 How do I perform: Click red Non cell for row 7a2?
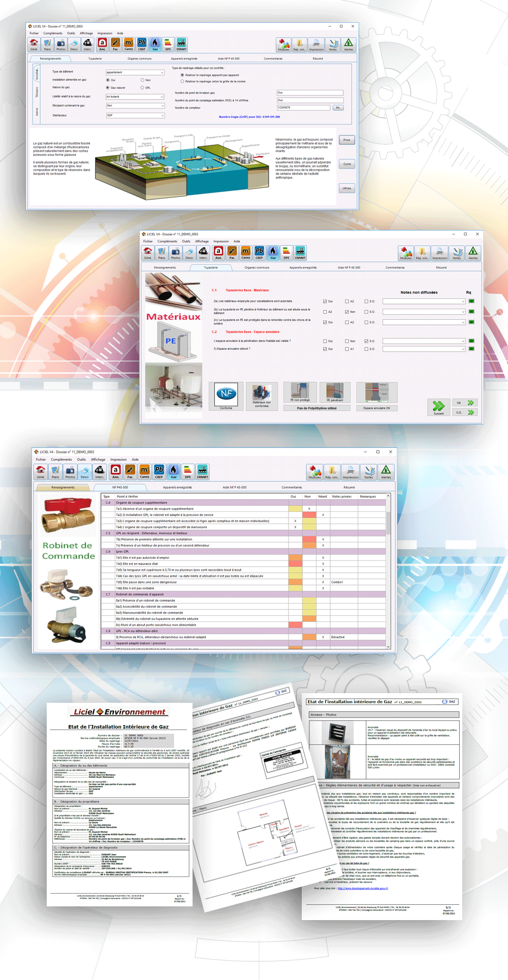click(309, 515)
